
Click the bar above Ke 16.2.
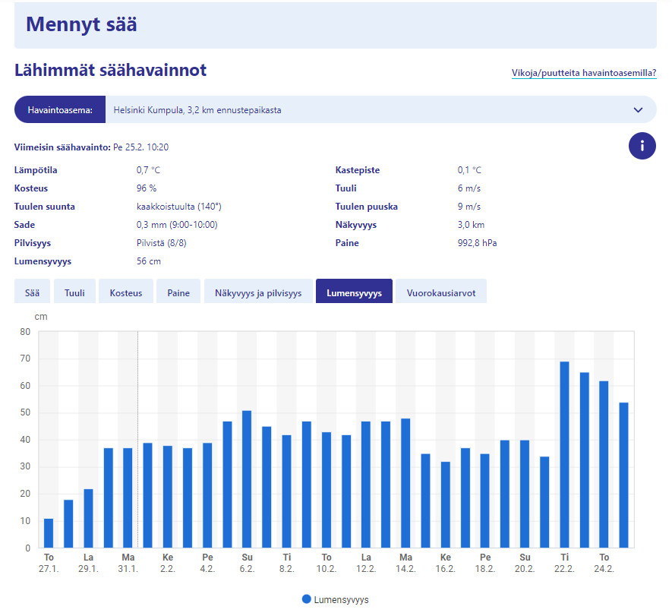click(x=445, y=504)
